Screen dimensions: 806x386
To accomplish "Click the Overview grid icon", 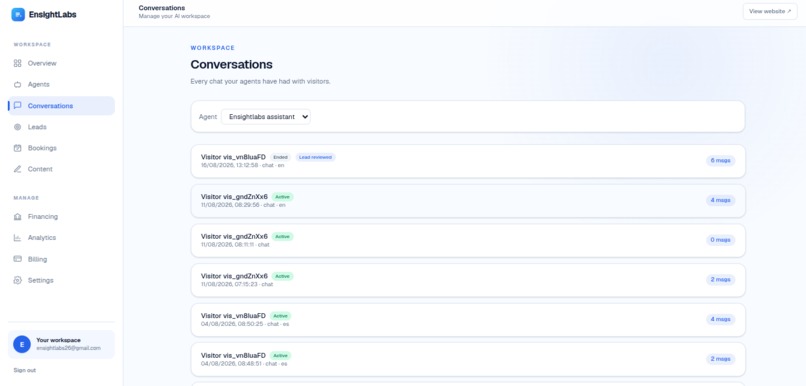I will pos(17,63).
